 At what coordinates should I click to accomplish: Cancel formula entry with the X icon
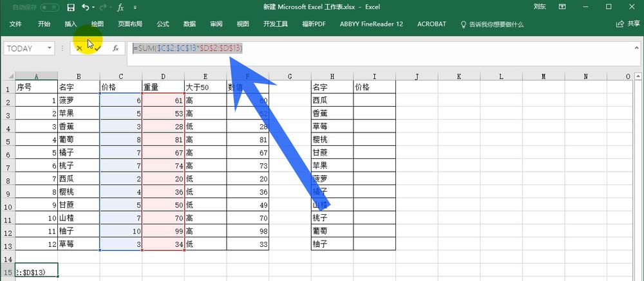click(x=79, y=48)
